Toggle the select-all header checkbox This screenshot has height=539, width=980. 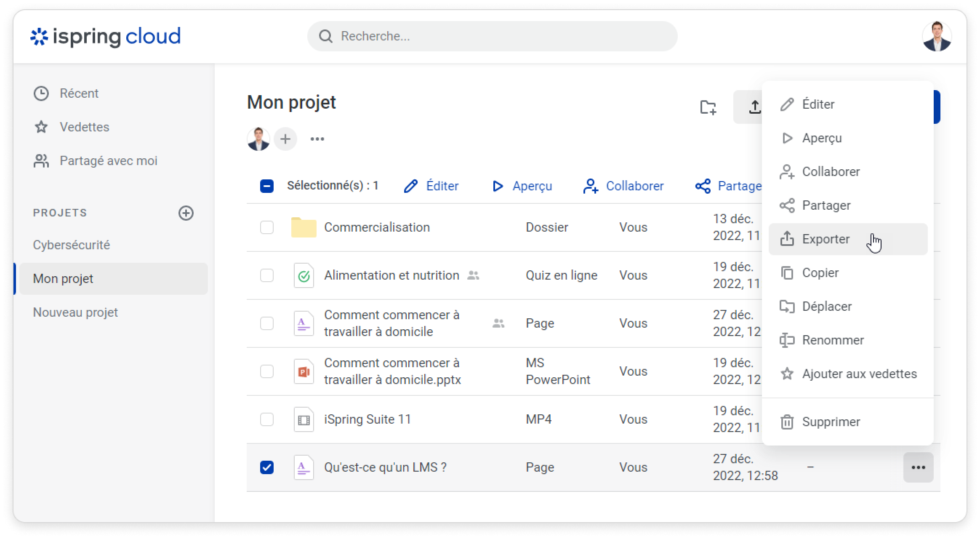(x=267, y=186)
